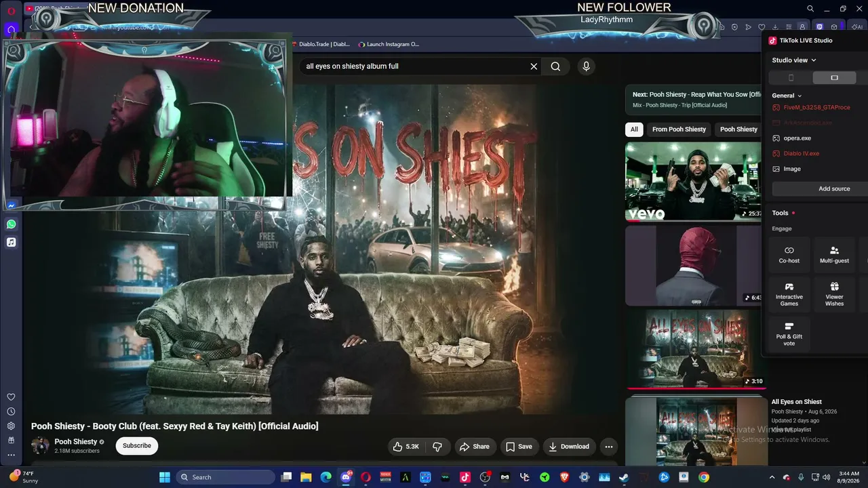Image resolution: width=868 pixels, height=488 pixels.
Task: Open bookmarks heart in Opera sidebar
Action: [x=11, y=397]
